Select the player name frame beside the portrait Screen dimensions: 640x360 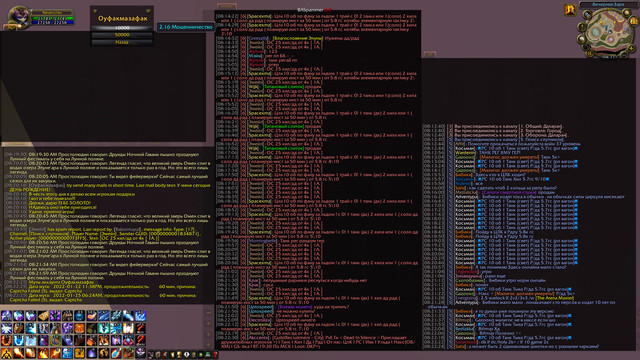click(53, 13)
